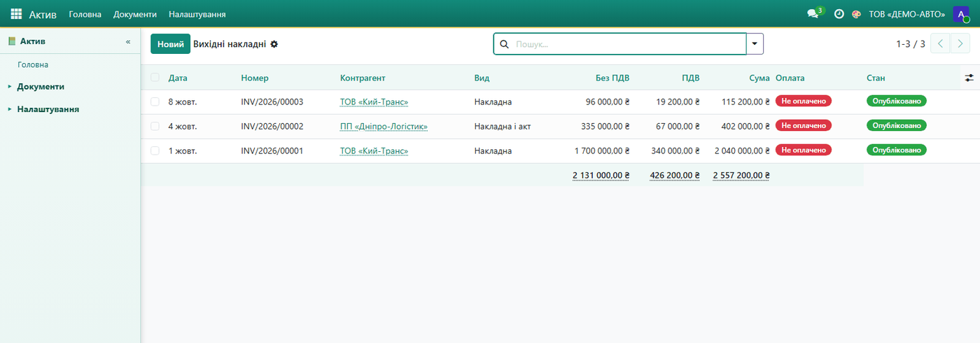This screenshot has width=980, height=343.
Task: Click the total sum 2 557 200,00 ₴
Action: coord(741,176)
